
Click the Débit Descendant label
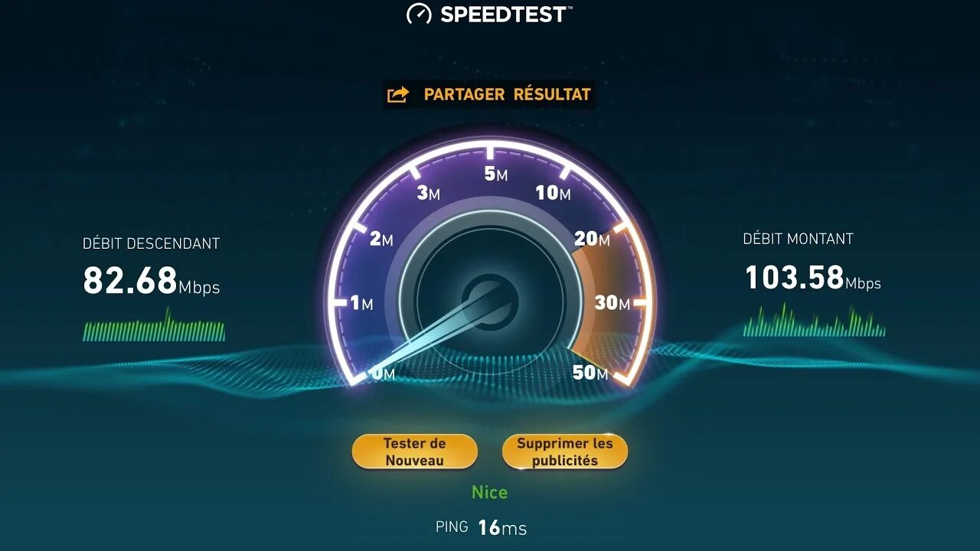[151, 243]
